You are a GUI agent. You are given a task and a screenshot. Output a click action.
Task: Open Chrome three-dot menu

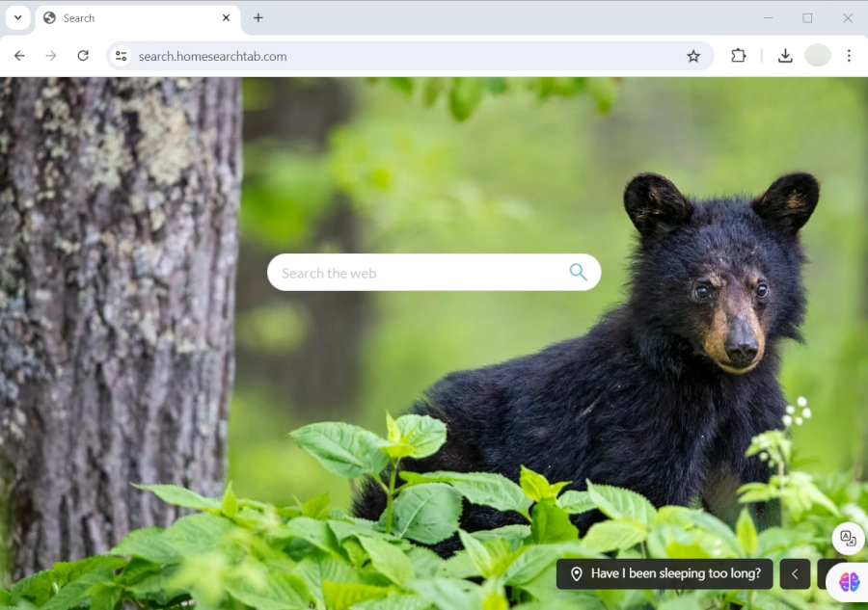coord(849,56)
